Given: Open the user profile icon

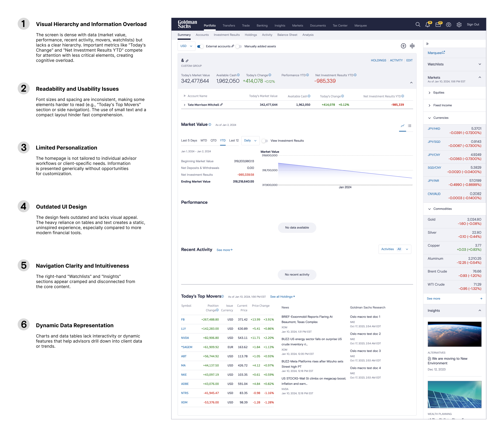Looking at the screenshot, I should click(448, 25).
